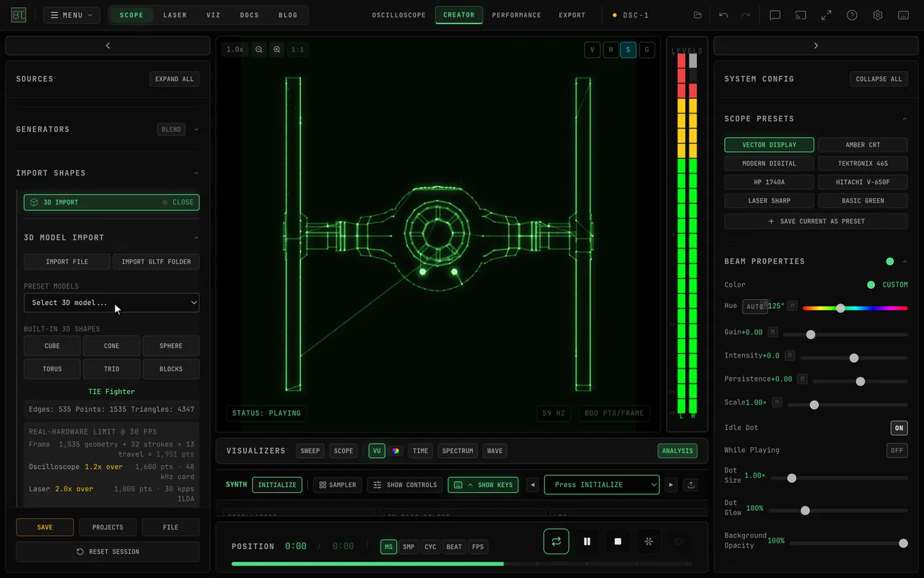Toggle the V overlay button in scope
The height and width of the screenshot is (578, 924).
(x=592, y=50)
